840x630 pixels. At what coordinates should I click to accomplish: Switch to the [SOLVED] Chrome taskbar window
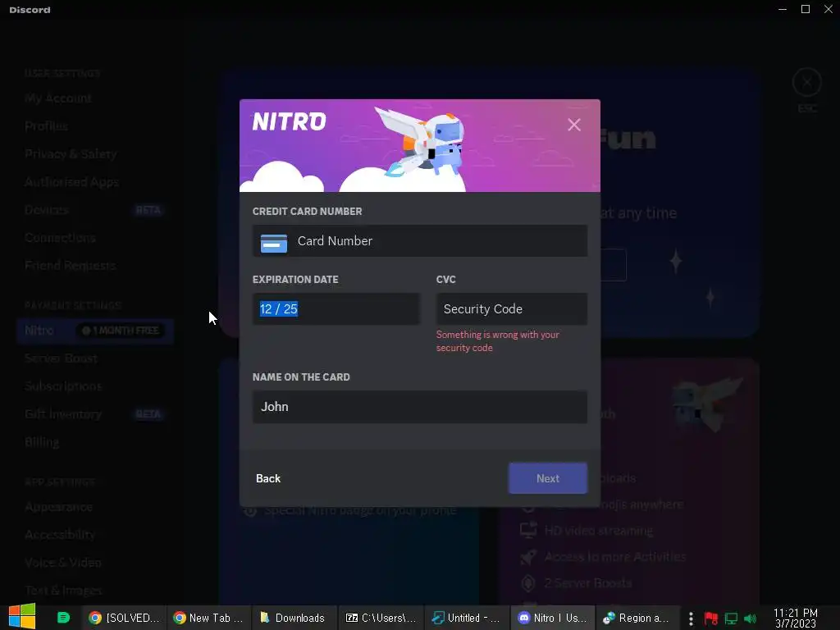click(x=125, y=618)
